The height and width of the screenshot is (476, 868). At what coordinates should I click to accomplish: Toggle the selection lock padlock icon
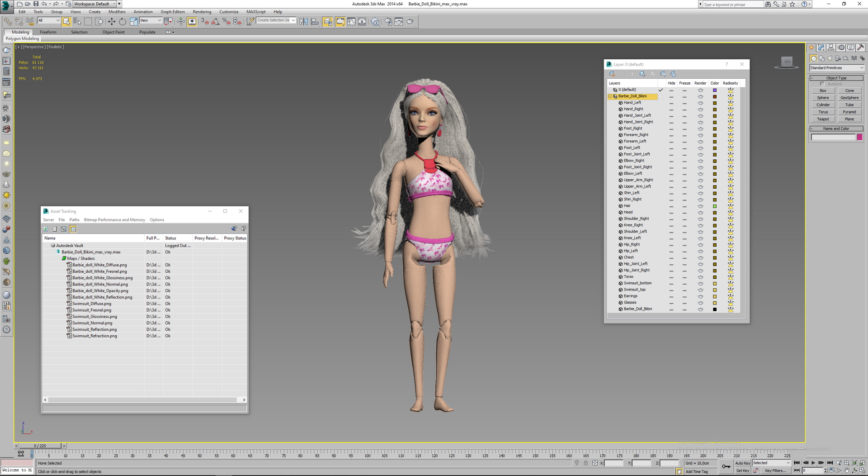pyautogui.click(x=585, y=463)
